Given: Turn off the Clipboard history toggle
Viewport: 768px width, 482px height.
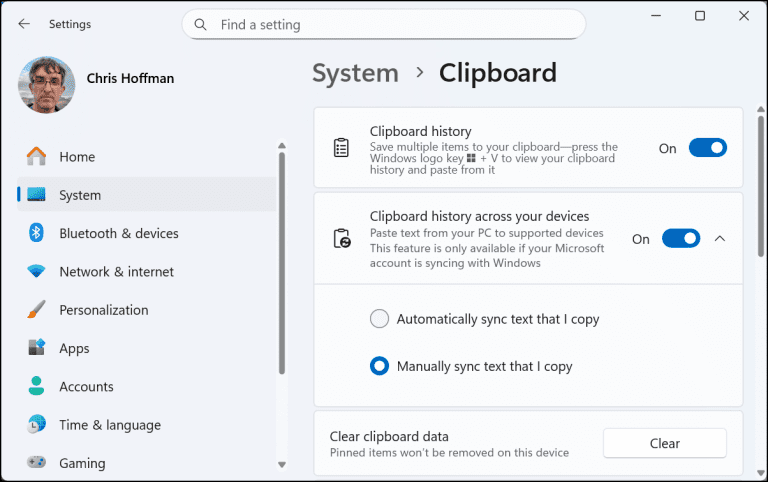Looking at the screenshot, I should (707, 148).
